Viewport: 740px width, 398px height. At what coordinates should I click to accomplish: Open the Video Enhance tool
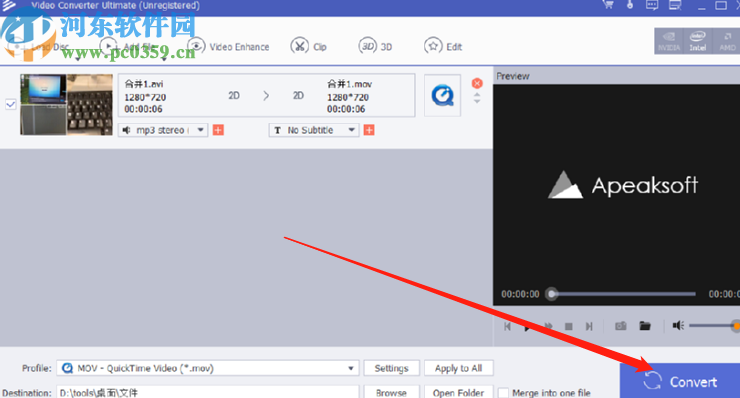[x=229, y=46]
